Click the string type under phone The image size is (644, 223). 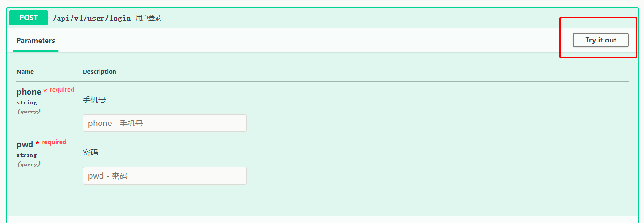coord(27,102)
